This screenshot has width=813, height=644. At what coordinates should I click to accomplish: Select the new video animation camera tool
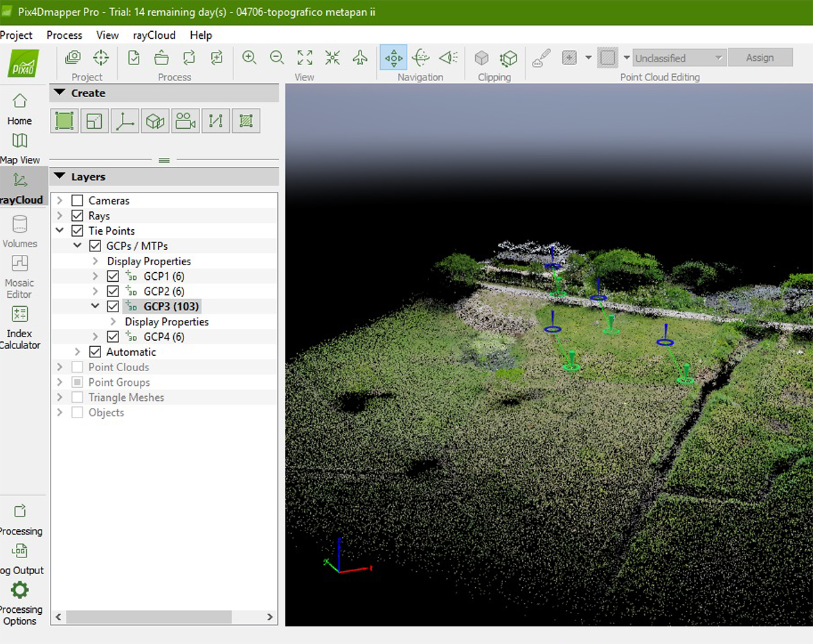coord(185,121)
